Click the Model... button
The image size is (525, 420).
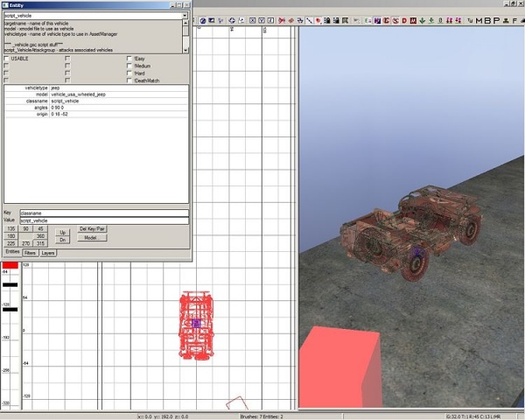pyautogui.click(x=92, y=237)
